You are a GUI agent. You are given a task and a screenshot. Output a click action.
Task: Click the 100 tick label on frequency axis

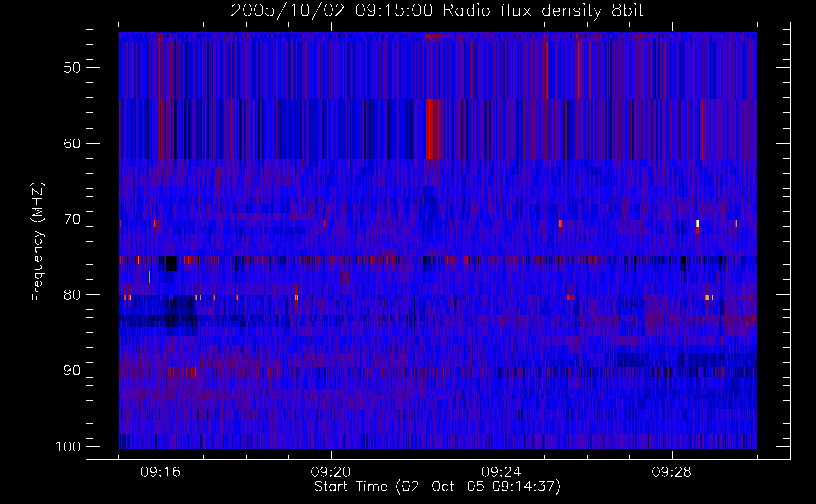(68, 447)
